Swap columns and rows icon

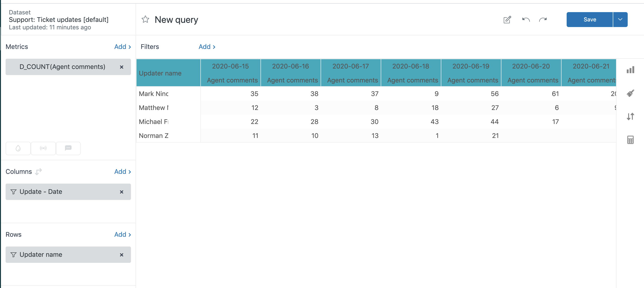38,172
